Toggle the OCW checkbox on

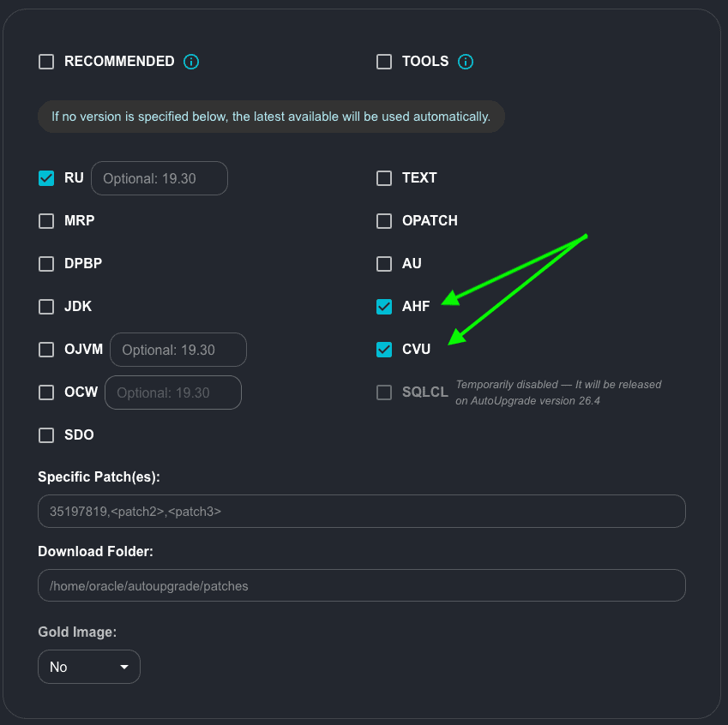46,392
